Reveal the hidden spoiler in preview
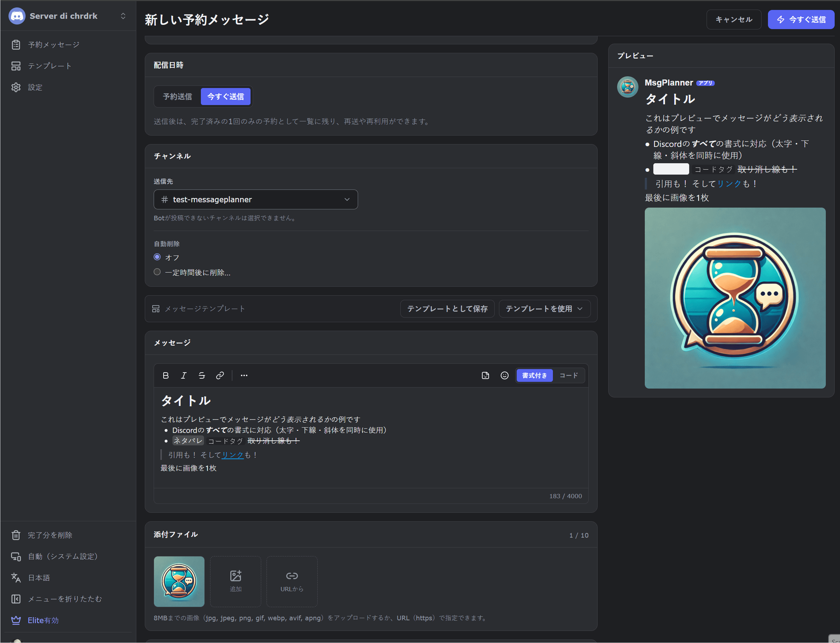 coord(671,169)
